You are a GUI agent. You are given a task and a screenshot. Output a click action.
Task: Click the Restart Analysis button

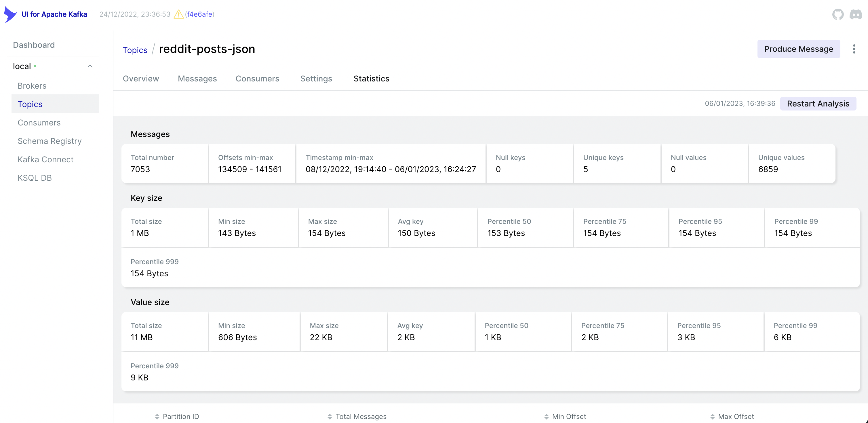tap(818, 103)
